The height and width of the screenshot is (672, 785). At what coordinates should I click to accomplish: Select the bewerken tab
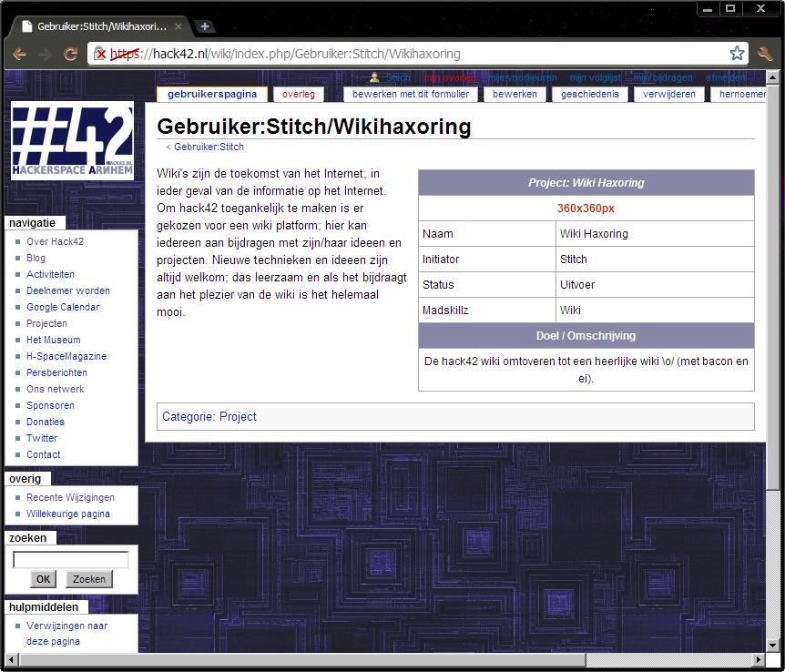pyautogui.click(x=515, y=94)
